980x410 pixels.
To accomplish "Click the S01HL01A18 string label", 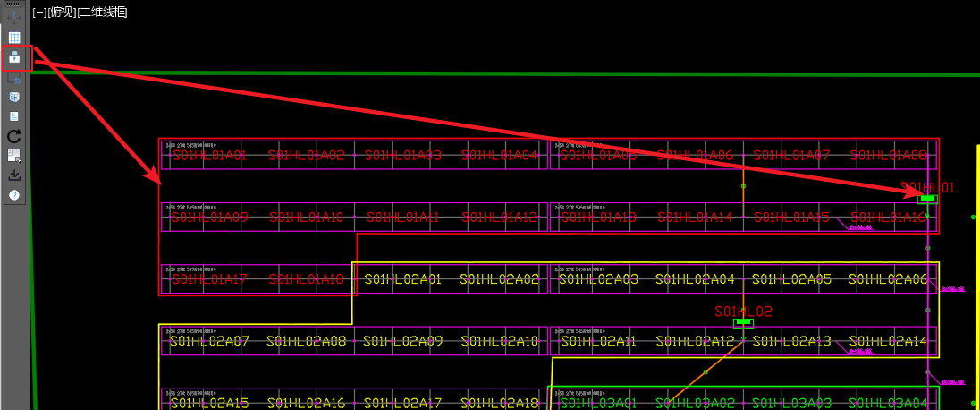I will 307,279.
